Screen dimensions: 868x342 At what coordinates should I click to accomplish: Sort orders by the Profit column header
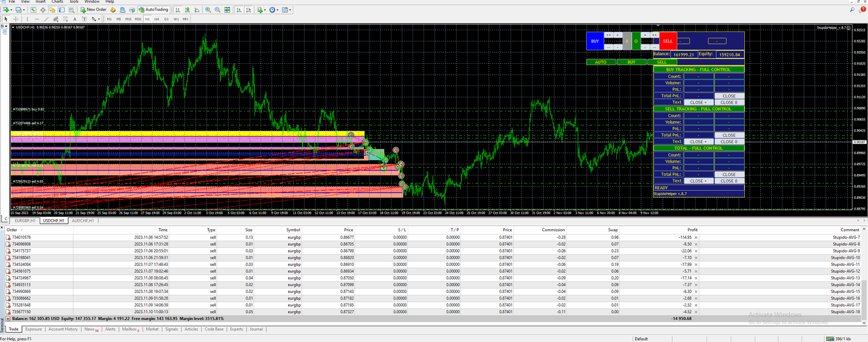coord(692,230)
